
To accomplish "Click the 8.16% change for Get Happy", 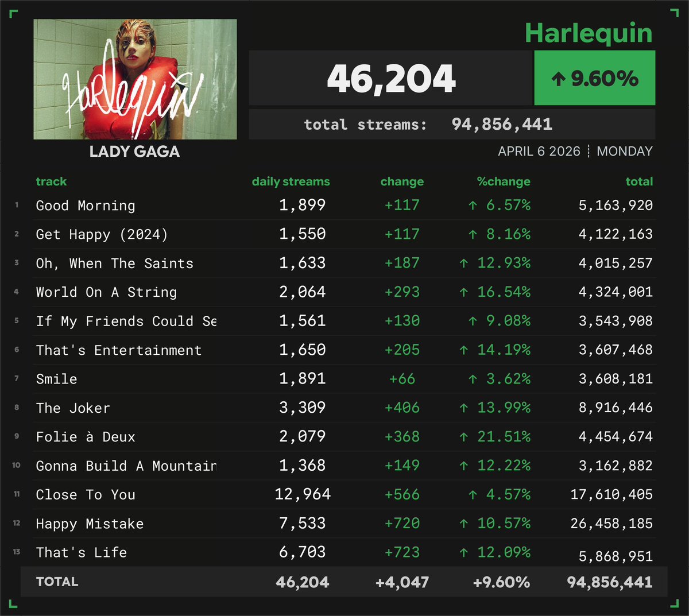I will (x=500, y=234).
